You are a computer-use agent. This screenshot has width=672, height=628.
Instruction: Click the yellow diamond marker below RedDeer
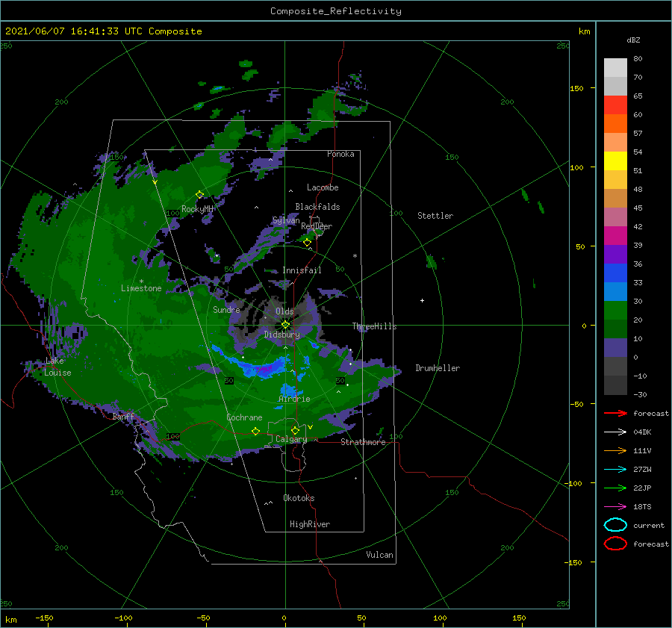tap(307, 243)
